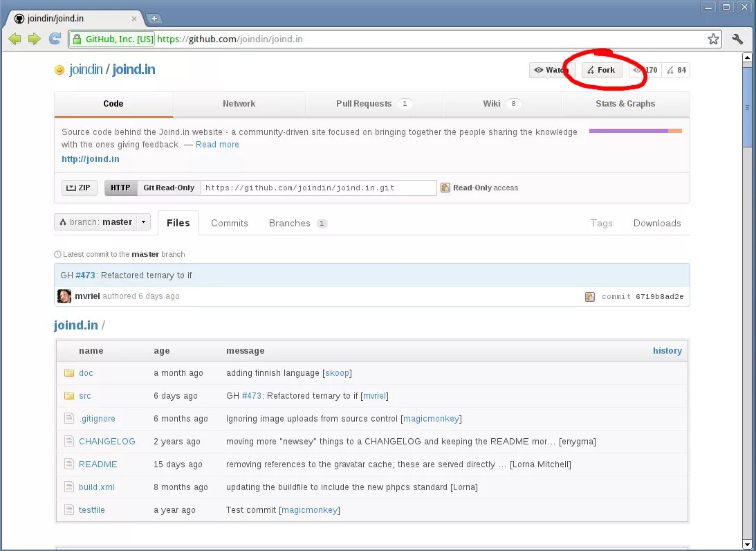
Task: Click the joind.in breadcrumb link
Action: [x=75, y=325]
